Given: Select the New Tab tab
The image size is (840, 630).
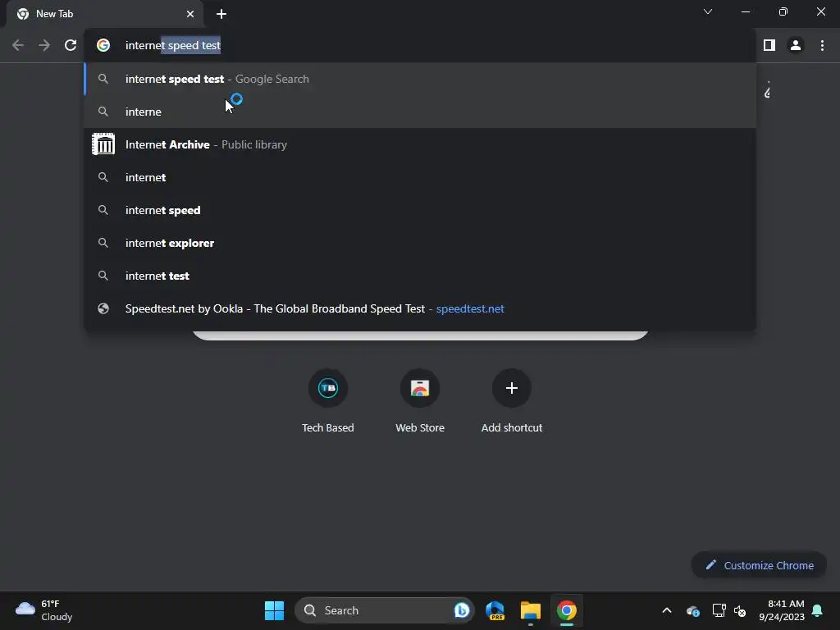Looking at the screenshot, I should click(105, 14).
